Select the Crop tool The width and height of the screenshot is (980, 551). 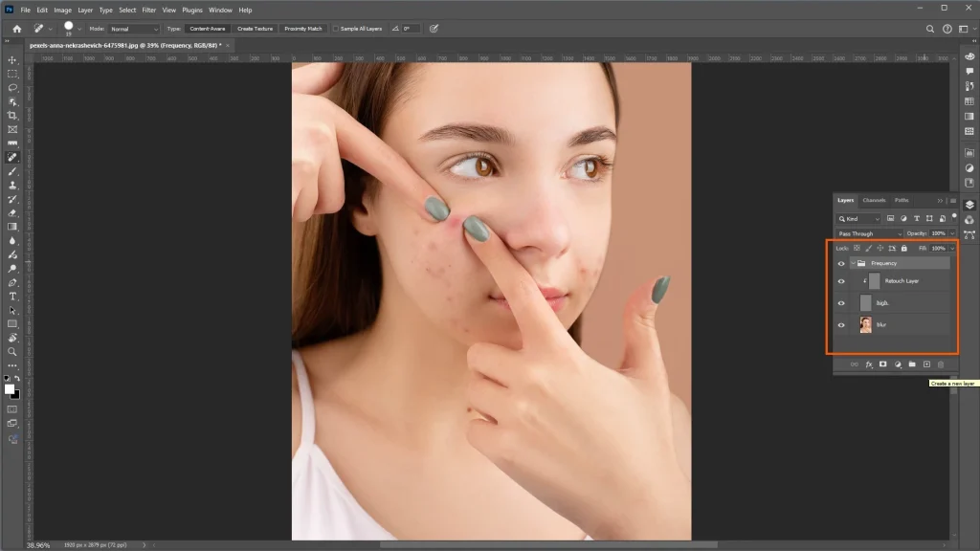[11, 116]
